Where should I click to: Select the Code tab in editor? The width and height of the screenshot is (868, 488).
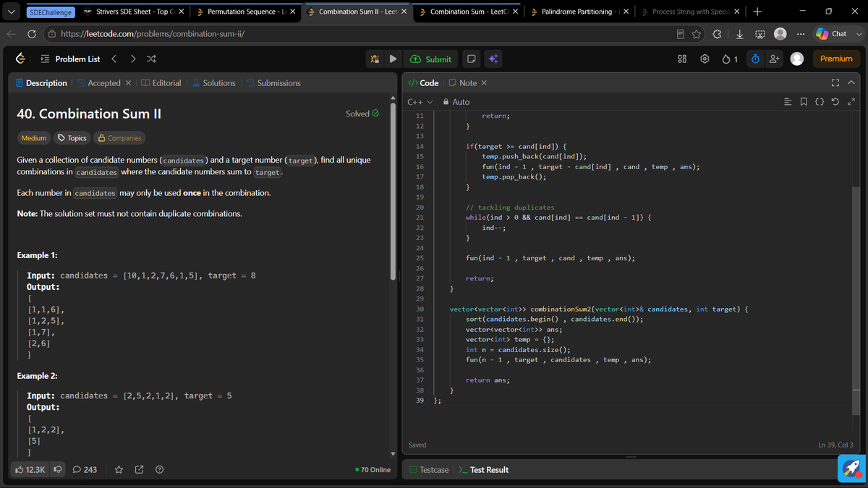pyautogui.click(x=424, y=83)
